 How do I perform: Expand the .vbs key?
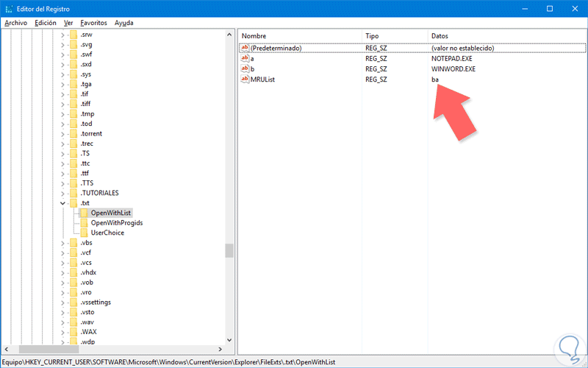click(62, 243)
